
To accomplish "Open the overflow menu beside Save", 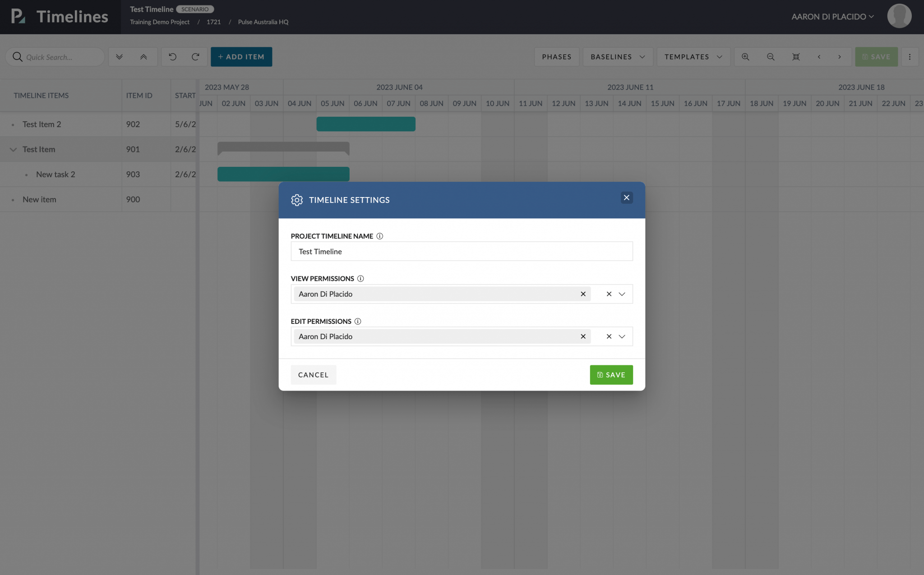I will point(910,57).
